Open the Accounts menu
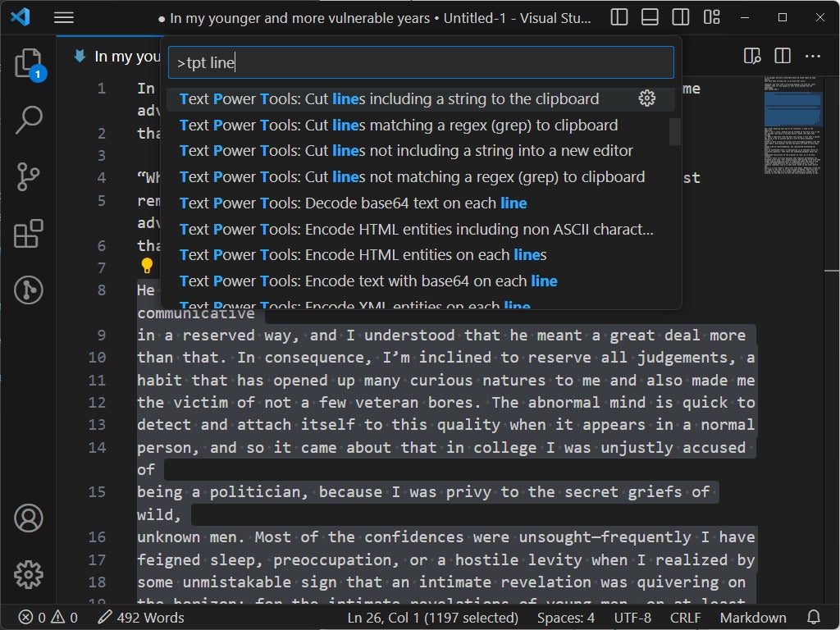 click(29, 518)
